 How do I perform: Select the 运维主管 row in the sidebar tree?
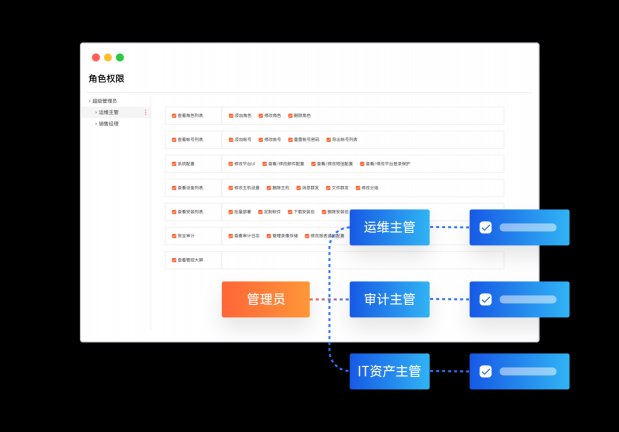pyautogui.click(x=116, y=113)
